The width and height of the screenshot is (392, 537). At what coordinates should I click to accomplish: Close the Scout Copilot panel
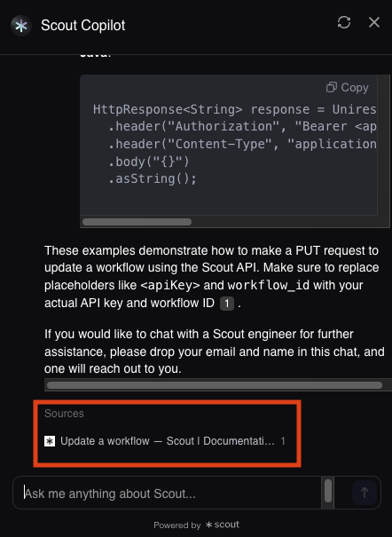[374, 22]
